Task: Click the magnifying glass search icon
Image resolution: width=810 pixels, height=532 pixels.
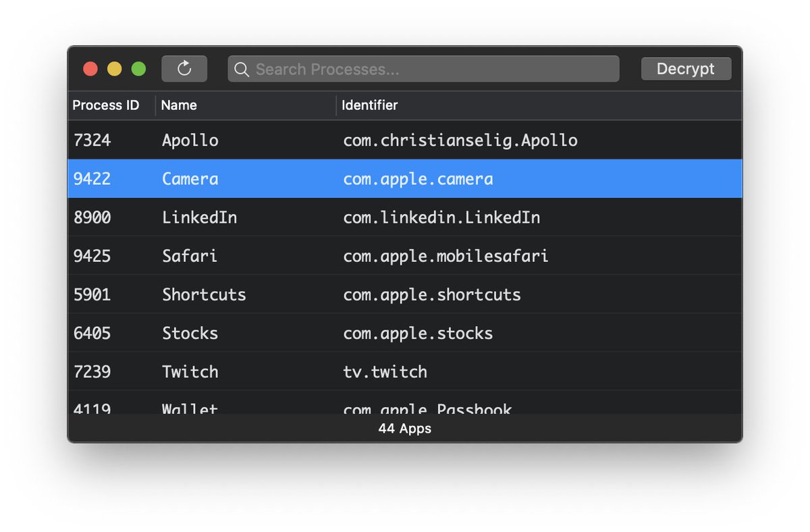Action: [x=242, y=69]
